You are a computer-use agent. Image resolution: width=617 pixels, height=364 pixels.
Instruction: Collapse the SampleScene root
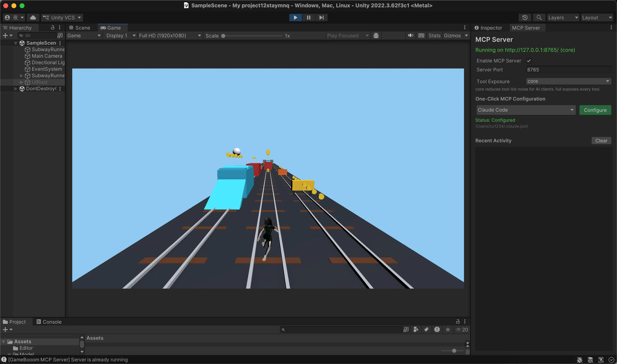tap(16, 43)
